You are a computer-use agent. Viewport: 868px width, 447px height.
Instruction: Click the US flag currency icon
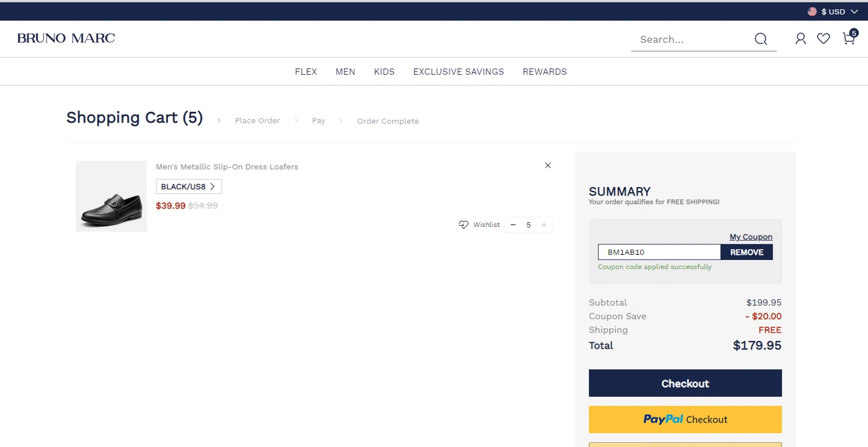(x=812, y=12)
